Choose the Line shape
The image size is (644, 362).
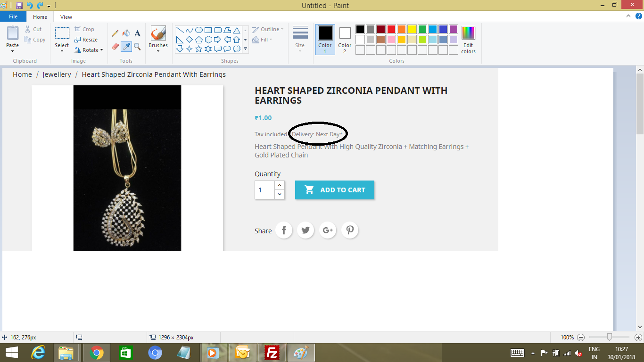tap(180, 30)
